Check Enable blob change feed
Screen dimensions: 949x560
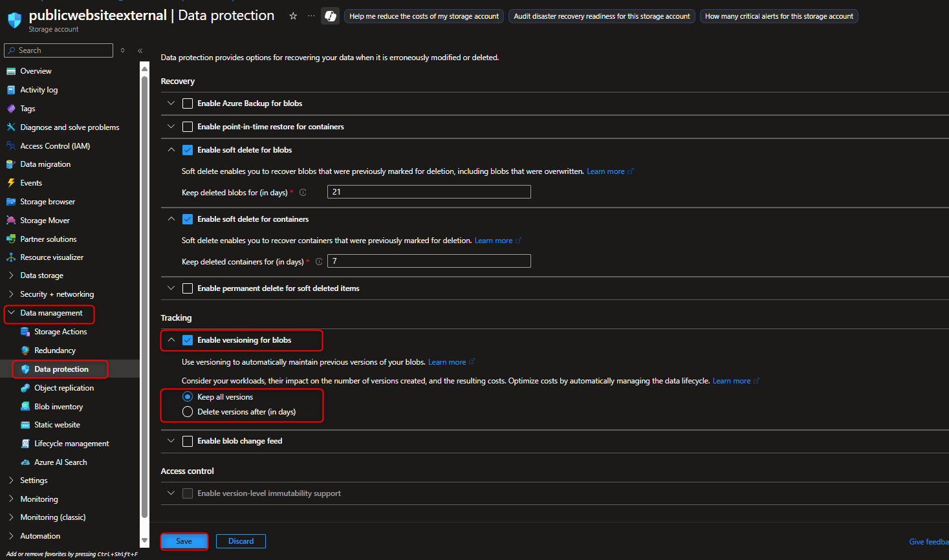(188, 441)
